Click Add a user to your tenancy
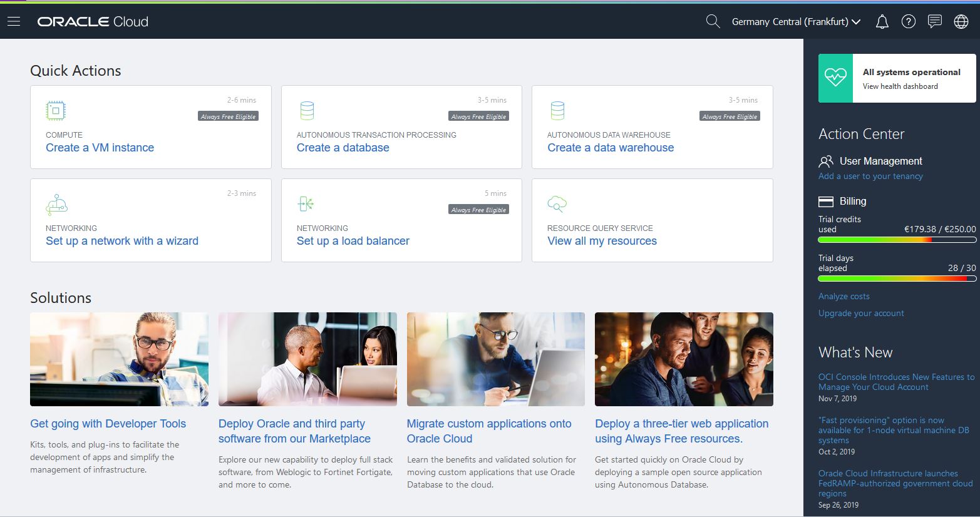The height and width of the screenshot is (517, 980). point(870,177)
